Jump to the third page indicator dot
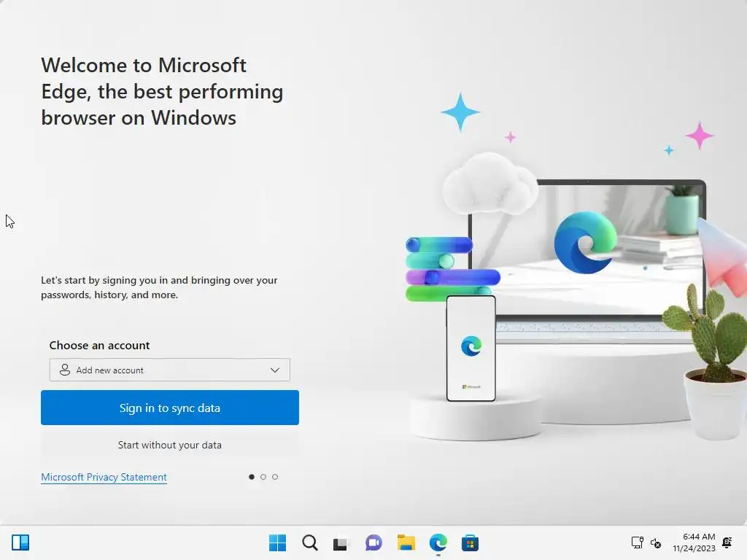747x560 pixels. pyautogui.click(x=275, y=477)
